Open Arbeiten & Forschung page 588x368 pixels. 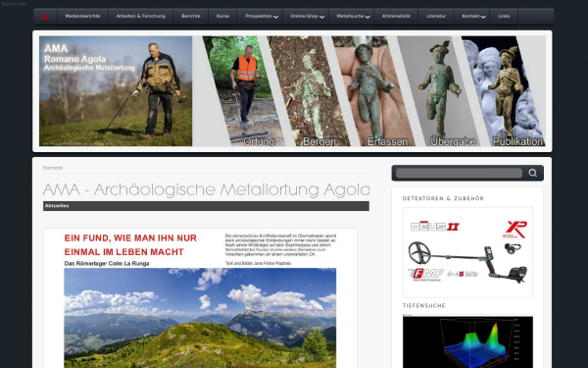click(x=140, y=16)
